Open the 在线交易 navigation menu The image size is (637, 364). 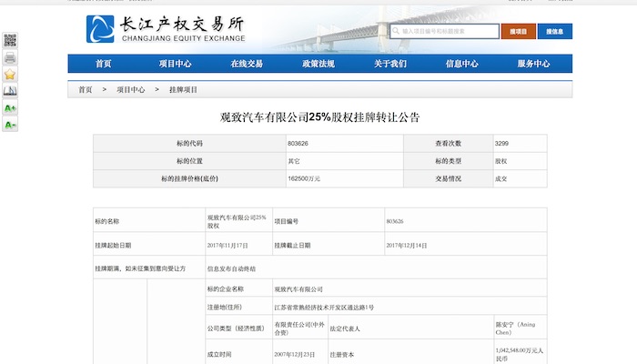click(x=247, y=64)
